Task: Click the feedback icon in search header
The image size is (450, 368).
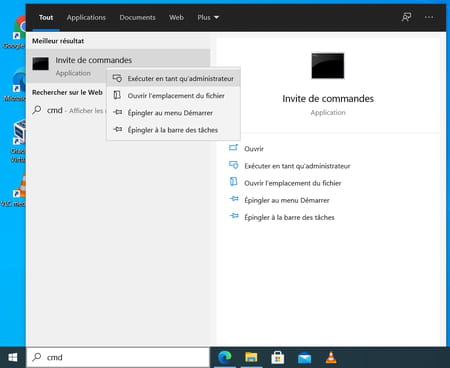Action: click(406, 17)
